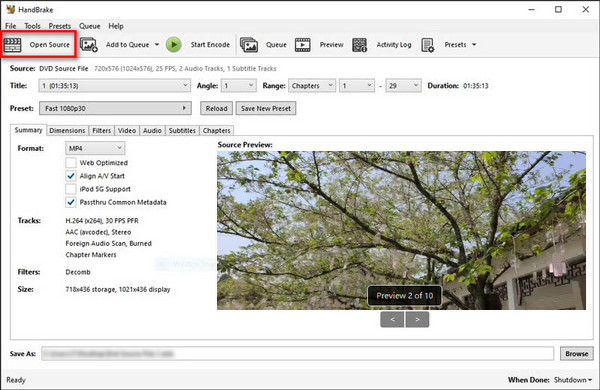This screenshot has height=390, width=600.
Task: Open the Title dropdown showing 1 (01:35:13)
Action: (114, 86)
